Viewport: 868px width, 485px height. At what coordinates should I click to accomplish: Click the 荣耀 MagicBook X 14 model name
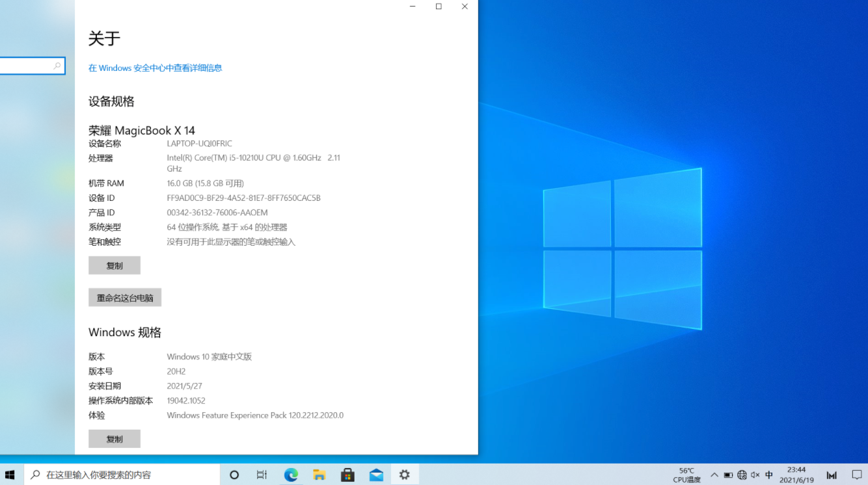142,130
